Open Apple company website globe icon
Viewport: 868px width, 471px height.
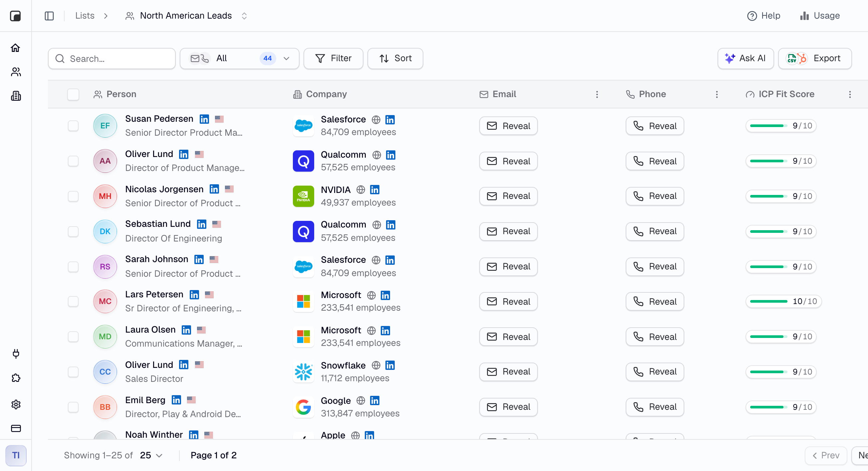pos(355,435)
